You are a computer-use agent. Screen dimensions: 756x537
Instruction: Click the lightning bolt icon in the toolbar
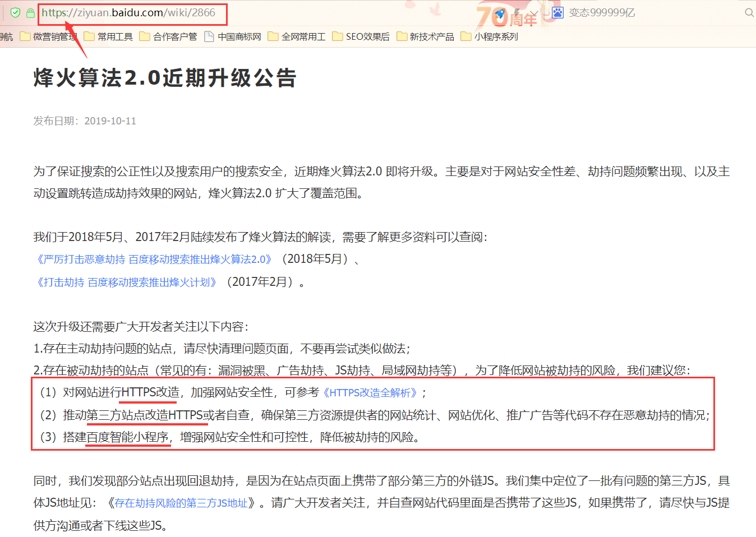click(x=517, y=12)
